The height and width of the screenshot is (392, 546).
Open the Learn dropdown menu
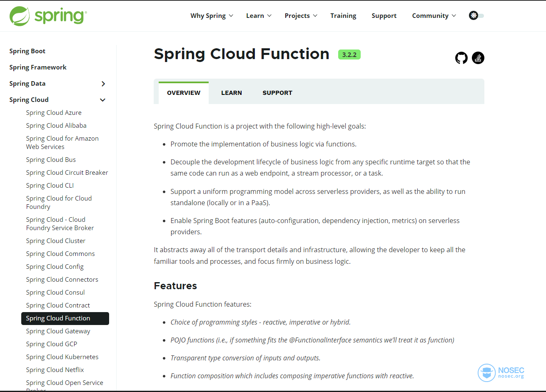[x=259, y=16]
